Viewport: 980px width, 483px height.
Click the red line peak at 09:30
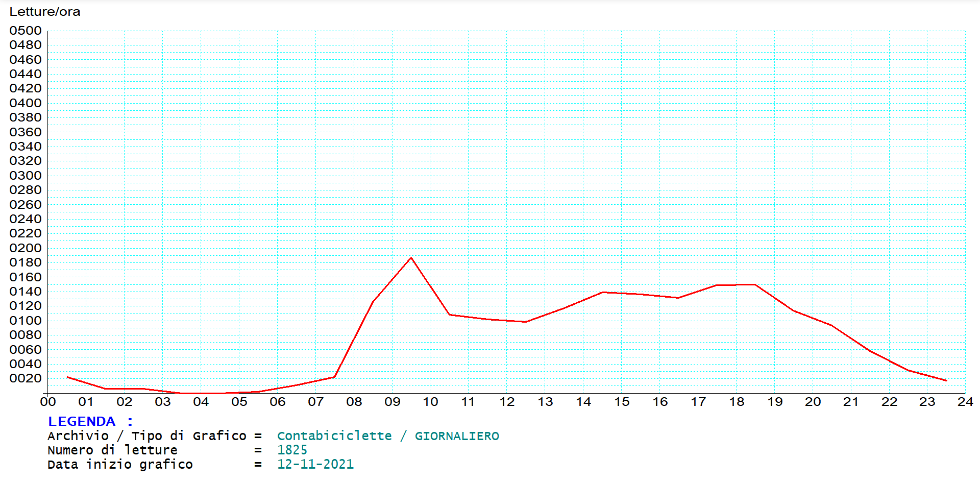click(x=411, y=258)
